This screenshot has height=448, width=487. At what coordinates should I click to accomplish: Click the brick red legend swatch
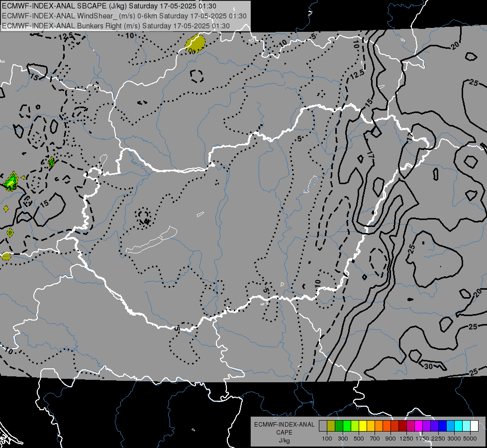coord(395,426)
